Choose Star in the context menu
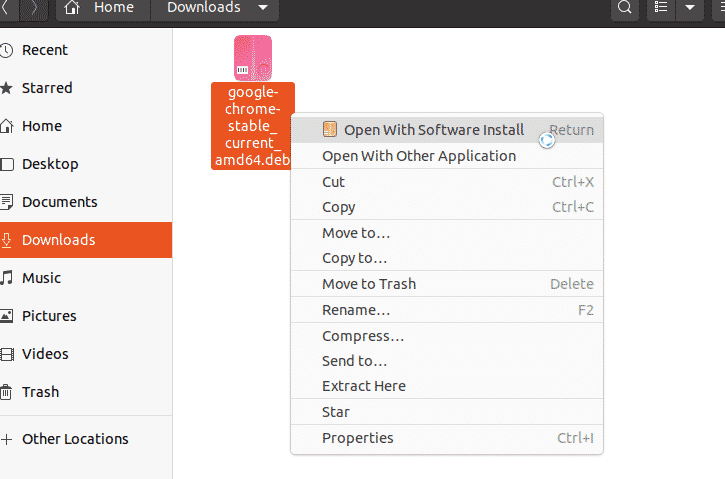The width and height of the screenshot is (725, 479). coord(447,411)
